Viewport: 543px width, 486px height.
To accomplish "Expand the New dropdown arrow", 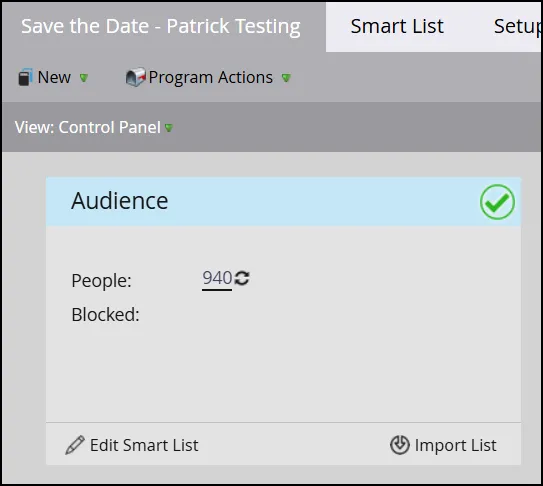I will point(84,78).
